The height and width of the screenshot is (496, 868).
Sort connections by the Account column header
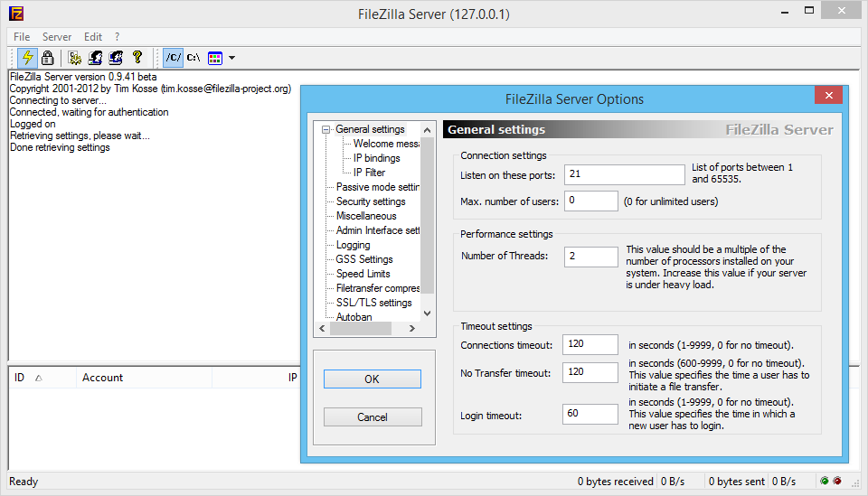[x=144, y=378]
